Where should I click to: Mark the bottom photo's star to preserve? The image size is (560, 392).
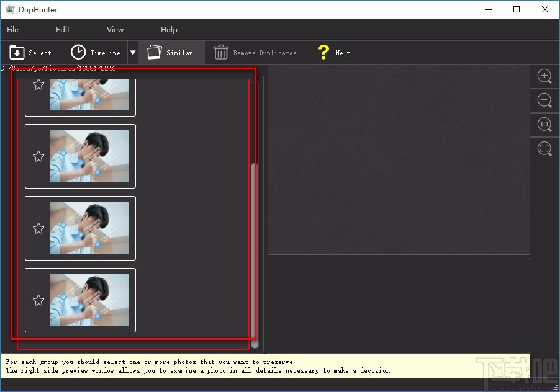pyautogui.click(x=38, y=300)
